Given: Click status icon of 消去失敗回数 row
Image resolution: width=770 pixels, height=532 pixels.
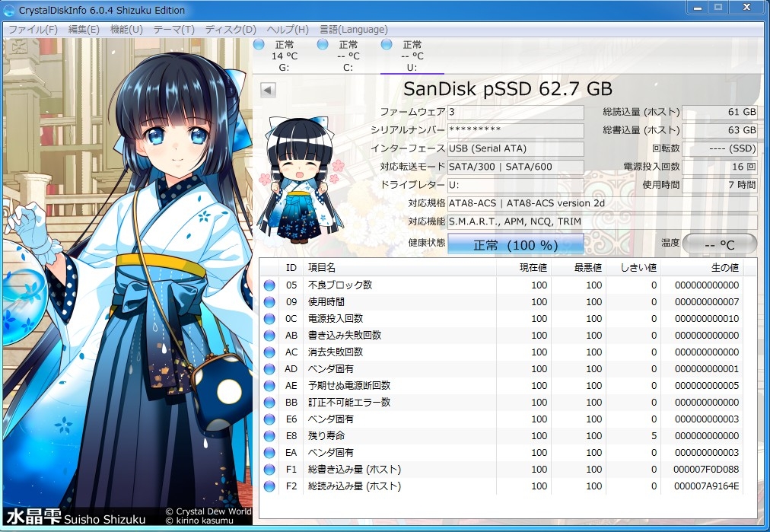Looking at the screenshot, I should click(269, 352).
